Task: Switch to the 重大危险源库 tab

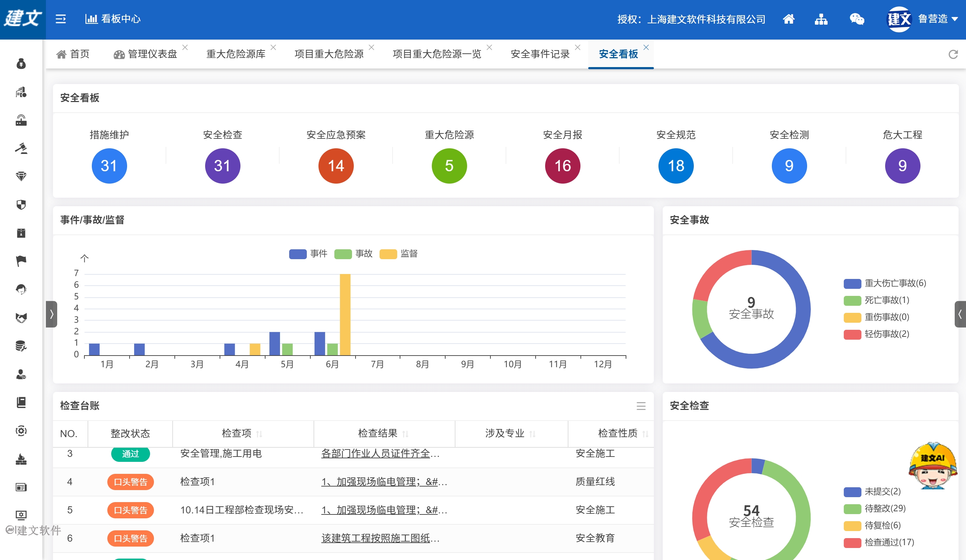Action: (236, 54)
